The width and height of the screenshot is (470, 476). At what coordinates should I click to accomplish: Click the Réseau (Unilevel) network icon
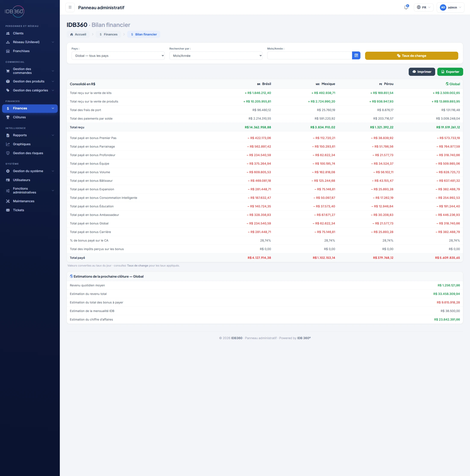[x=8, y=42]
